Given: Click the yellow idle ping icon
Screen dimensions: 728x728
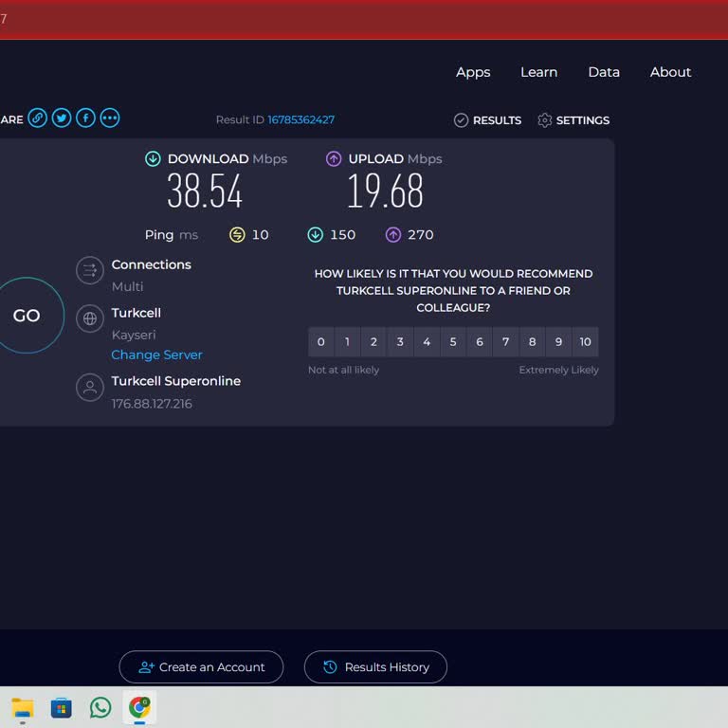Looking at the screenshot, I should [237, 235].
